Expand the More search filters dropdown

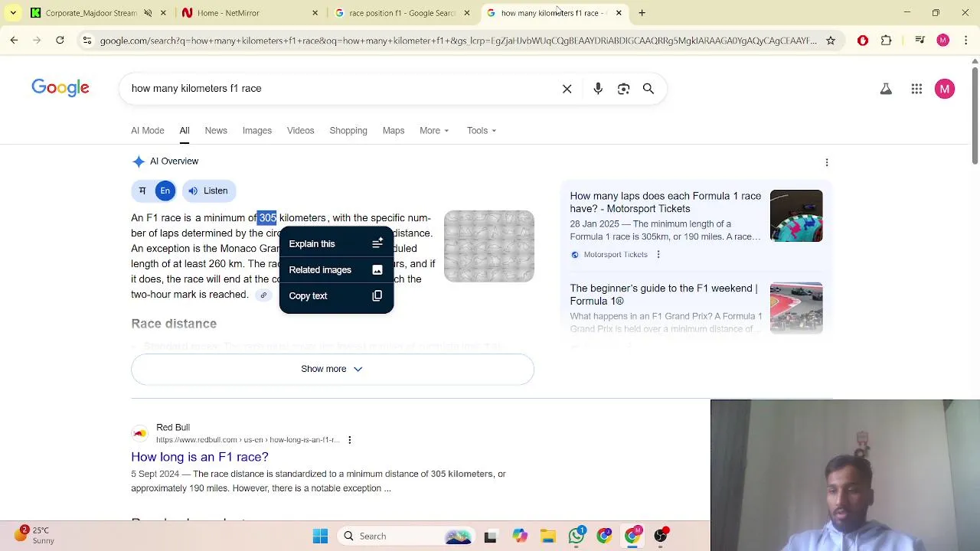(434, 131)
